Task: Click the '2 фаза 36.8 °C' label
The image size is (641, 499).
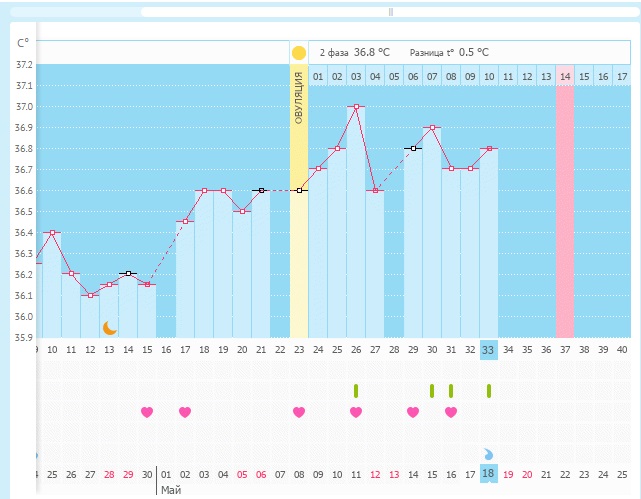Action: click(x=354, y=52)
